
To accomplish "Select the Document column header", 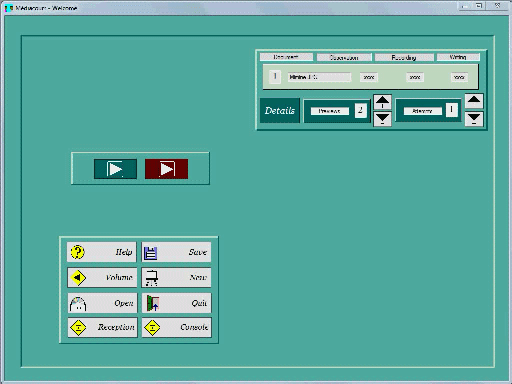I will 286,57.
